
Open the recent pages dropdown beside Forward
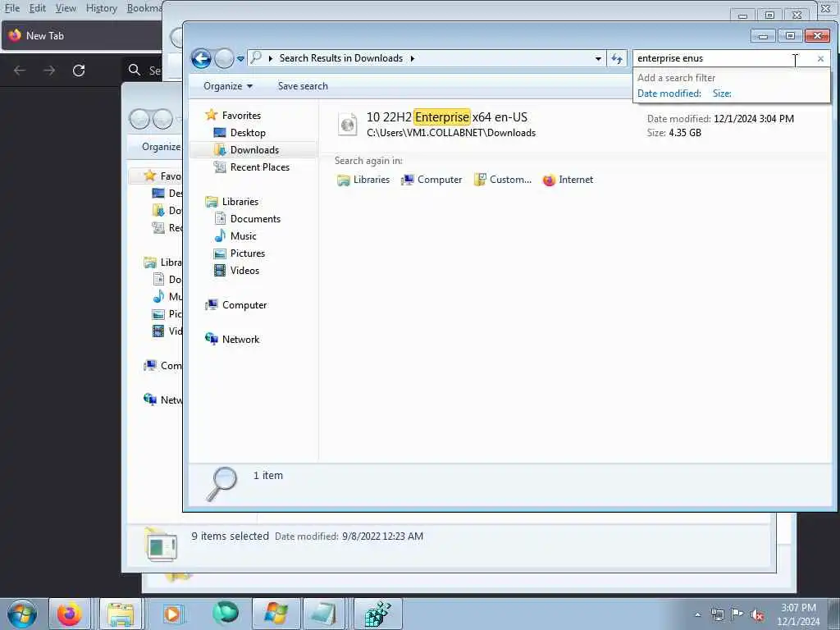click(240, 58)
